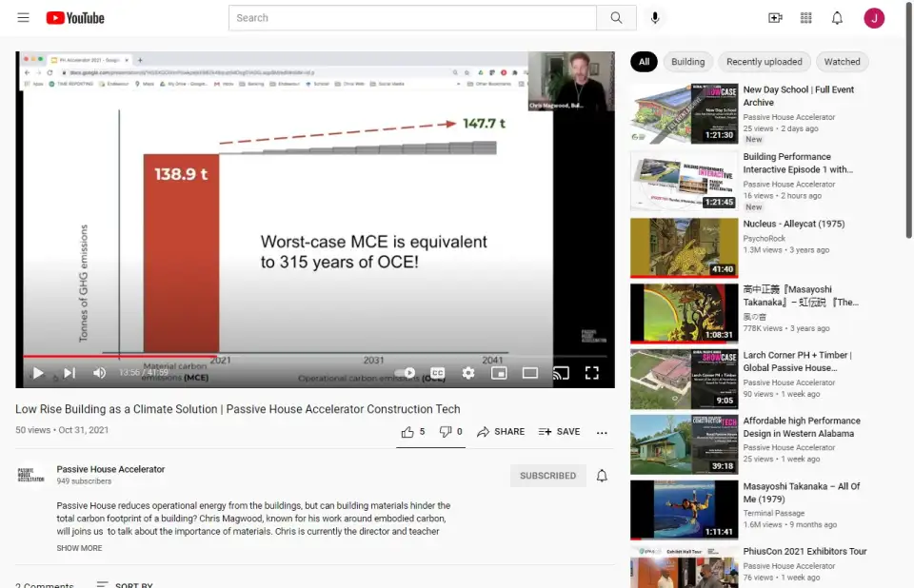Open the Nucleus - Alleycat video thumbnail

pyautogui.click(x=684, y=247)
